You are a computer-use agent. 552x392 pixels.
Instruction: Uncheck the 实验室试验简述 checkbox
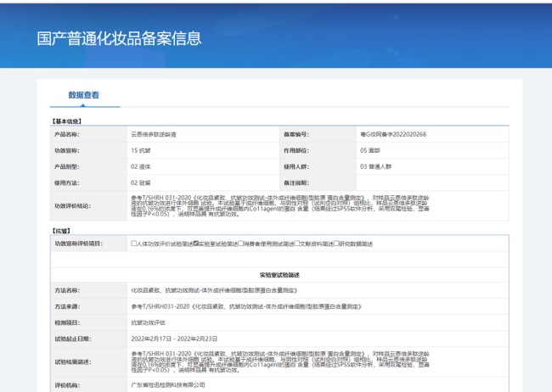[196, 244]
